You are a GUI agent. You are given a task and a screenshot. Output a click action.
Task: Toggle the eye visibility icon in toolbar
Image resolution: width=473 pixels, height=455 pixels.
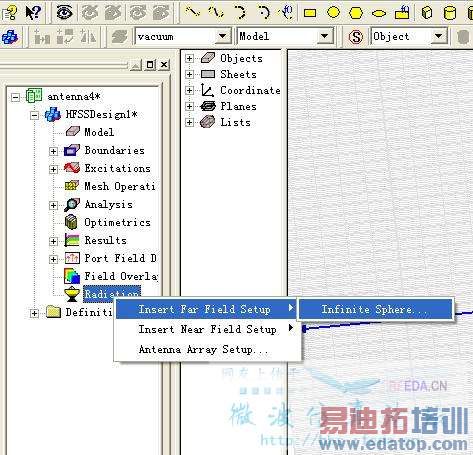click(64, 13)
